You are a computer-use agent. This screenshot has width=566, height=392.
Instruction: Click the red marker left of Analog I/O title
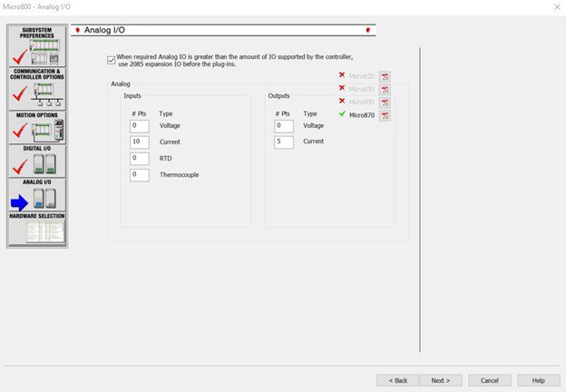(77, 30)
